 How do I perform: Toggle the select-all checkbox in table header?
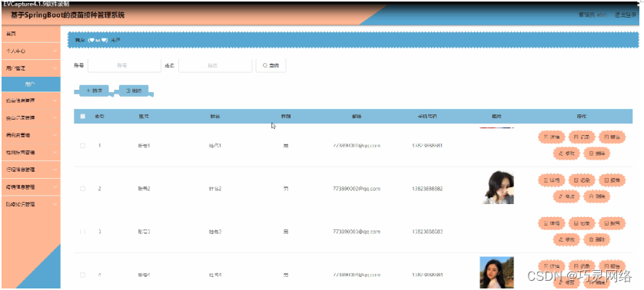click(x=82, y=116)
